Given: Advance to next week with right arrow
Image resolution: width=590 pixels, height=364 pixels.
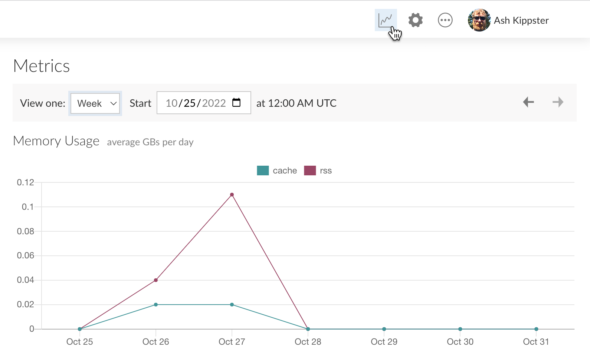Looking at the screenshot, I should 558,102.
